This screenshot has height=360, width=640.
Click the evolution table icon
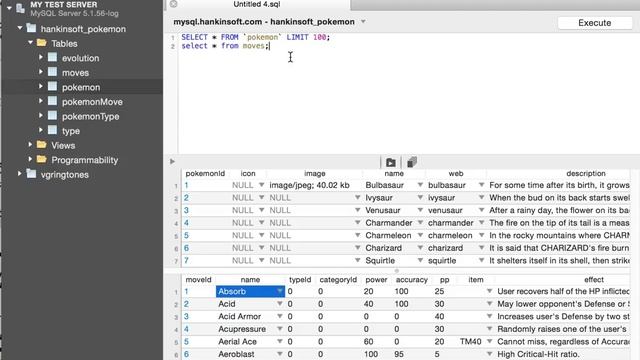click(53, 58)
